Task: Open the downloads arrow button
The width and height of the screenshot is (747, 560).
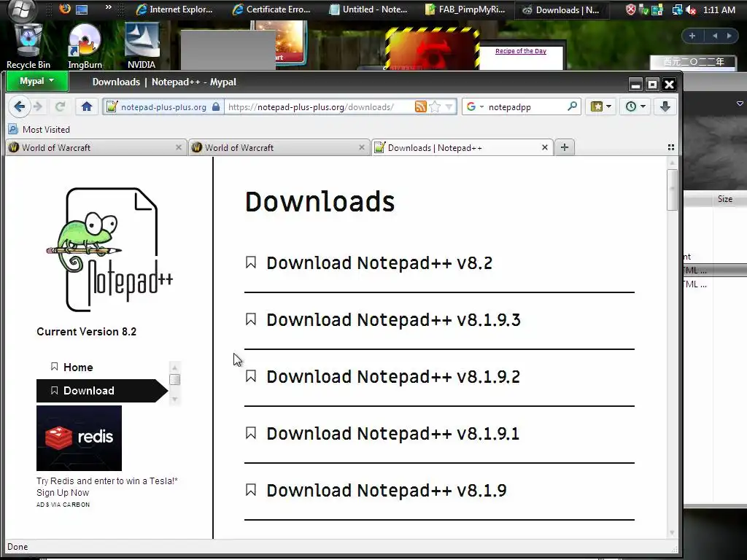Action: pos(665,106)
